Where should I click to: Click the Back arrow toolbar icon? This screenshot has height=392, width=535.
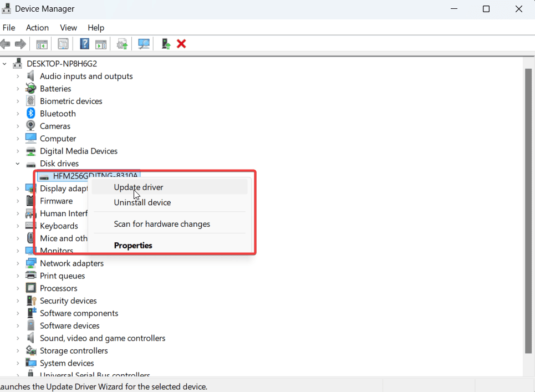point(6,44)
